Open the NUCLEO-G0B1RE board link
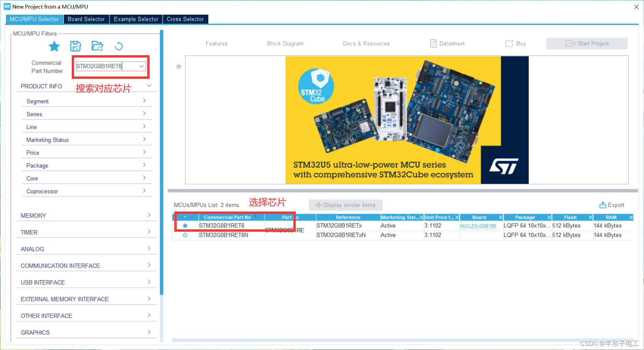The image size is (644, 350). point(478,226)
